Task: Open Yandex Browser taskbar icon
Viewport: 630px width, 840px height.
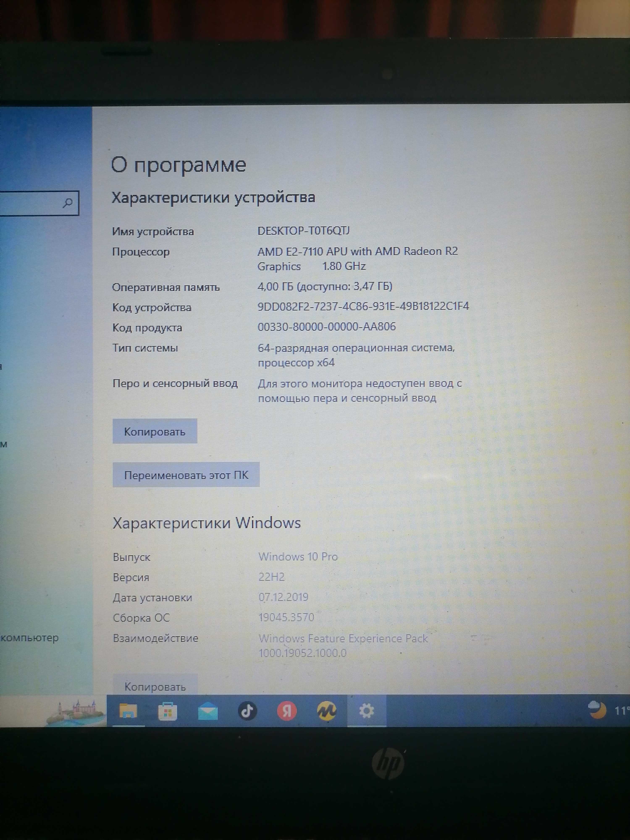Action: point(287,711)
